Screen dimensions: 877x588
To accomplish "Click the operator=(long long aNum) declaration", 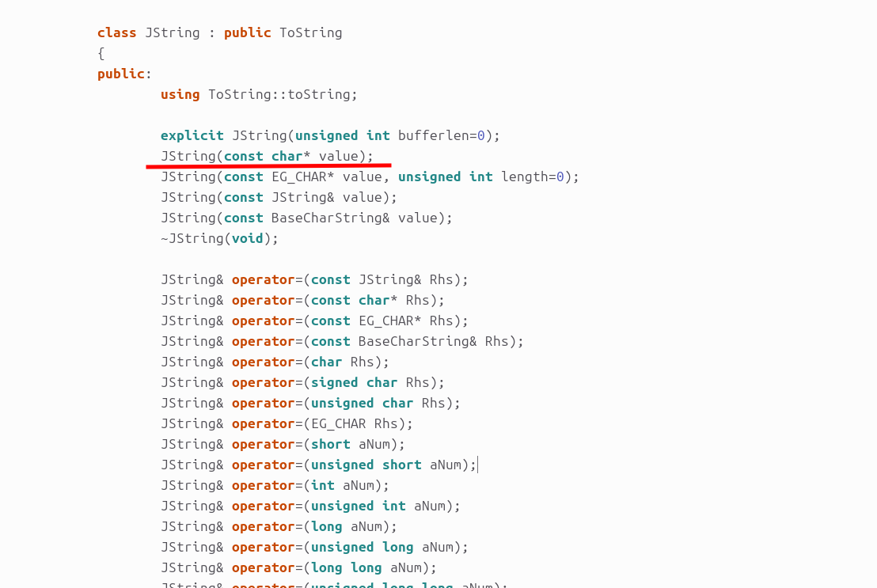I will click(298, 567).
